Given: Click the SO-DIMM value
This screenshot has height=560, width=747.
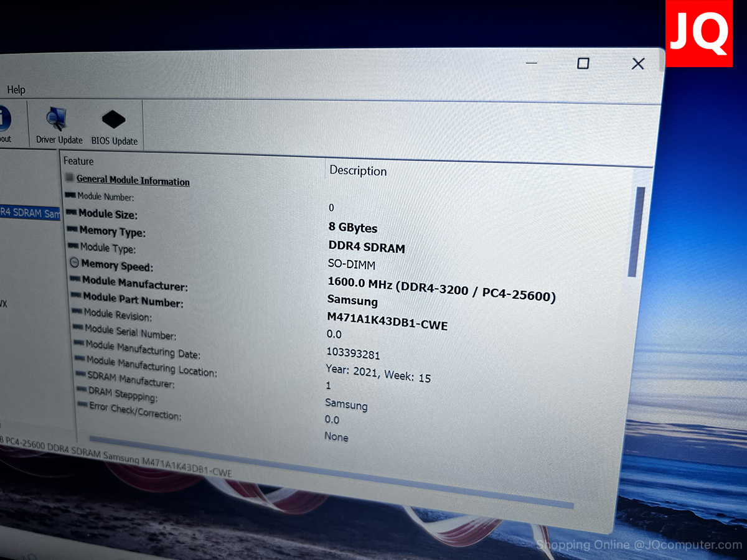Looking at the screenshot, I should coord(352,264).
